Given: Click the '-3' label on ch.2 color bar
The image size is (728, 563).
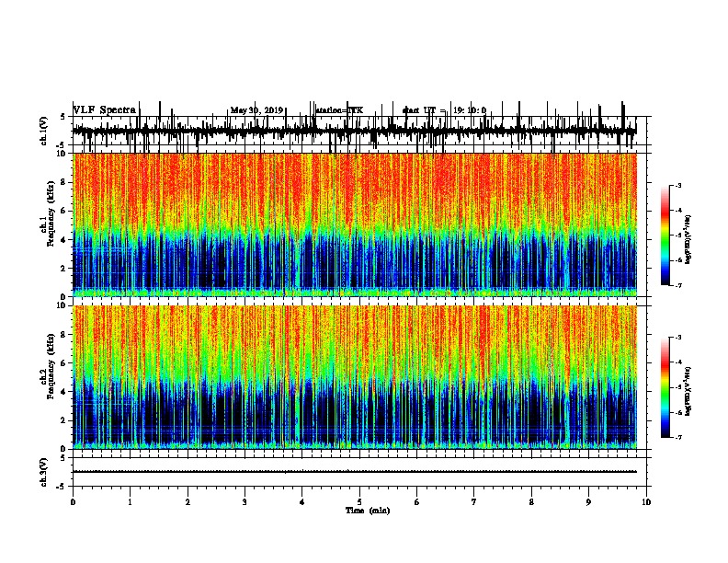Looking at the screenshot, I should 678,338.
